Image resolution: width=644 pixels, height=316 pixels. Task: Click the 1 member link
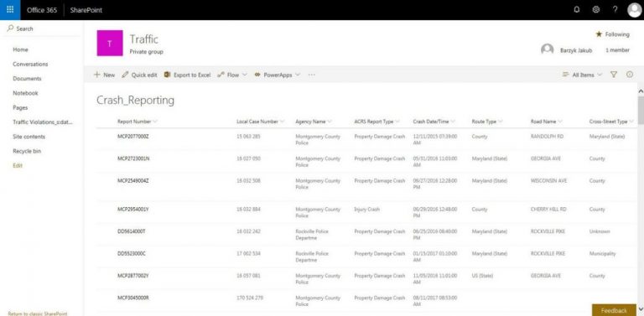pyautogui.click(x=617, y=50)
